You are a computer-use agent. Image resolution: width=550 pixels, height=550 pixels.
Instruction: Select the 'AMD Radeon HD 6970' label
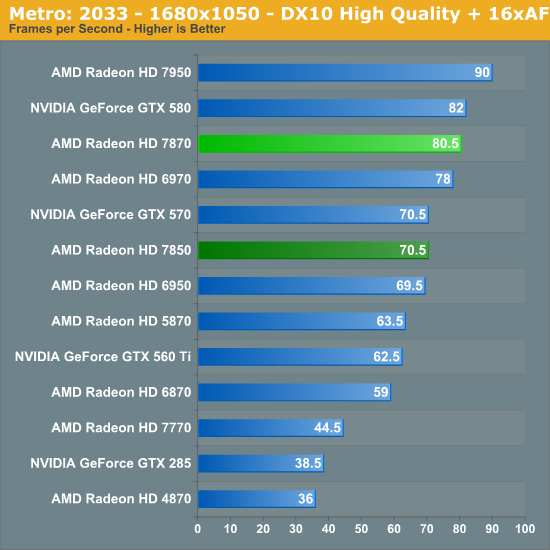(x=121, y=179)
